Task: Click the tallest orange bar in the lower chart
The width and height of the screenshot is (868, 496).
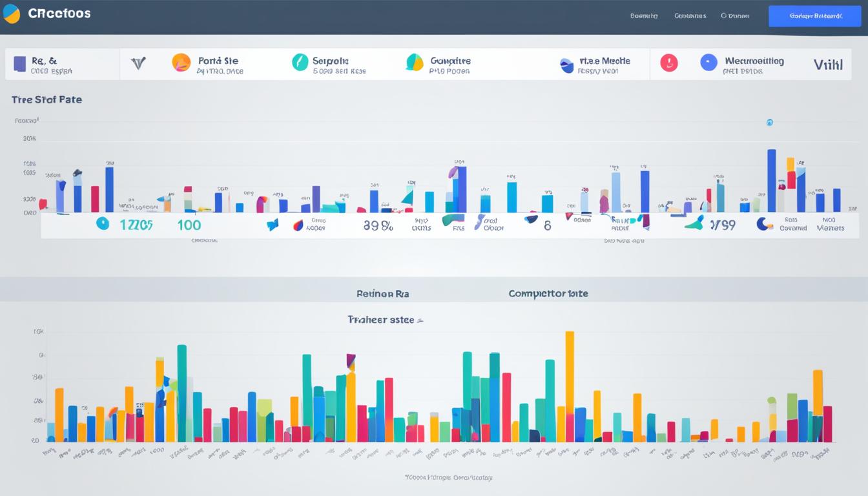Action: [570, 387]
